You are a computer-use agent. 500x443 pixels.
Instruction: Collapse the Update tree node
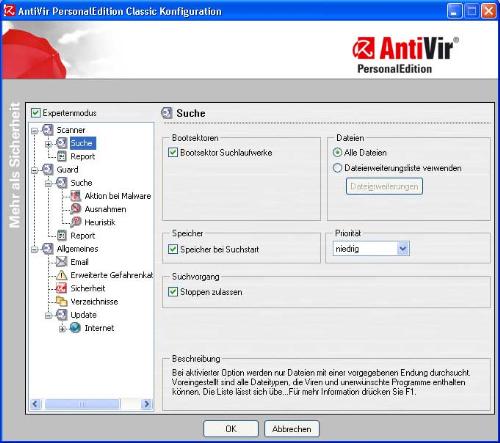pos(48,316)
